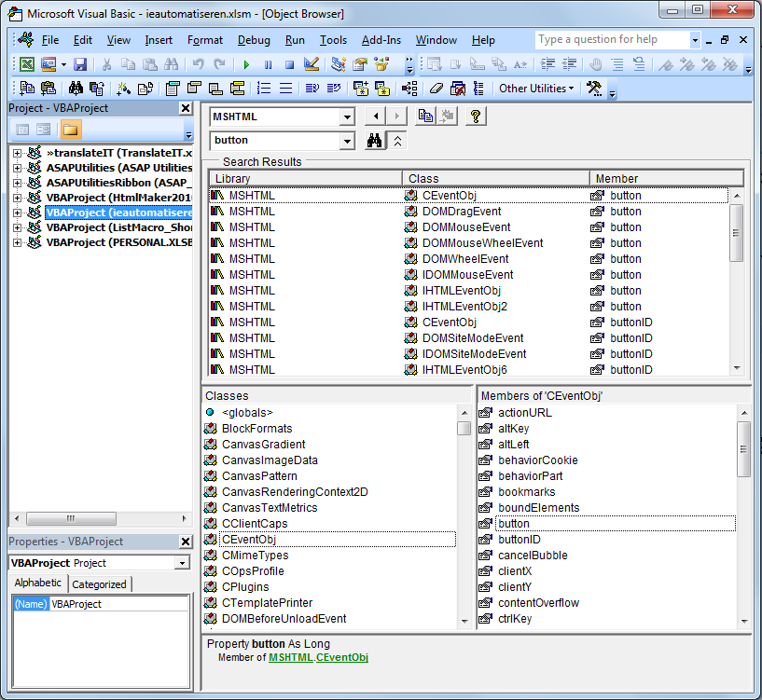This screenshot has width=762, height=700.
Task: Click the View Code icon in Project panel
Action: point(22,130)
